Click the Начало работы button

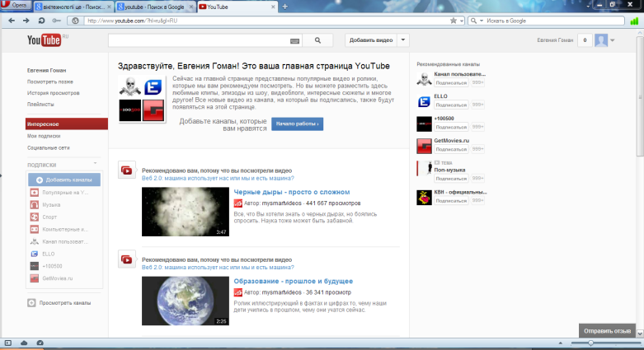[x=298, y=124]
